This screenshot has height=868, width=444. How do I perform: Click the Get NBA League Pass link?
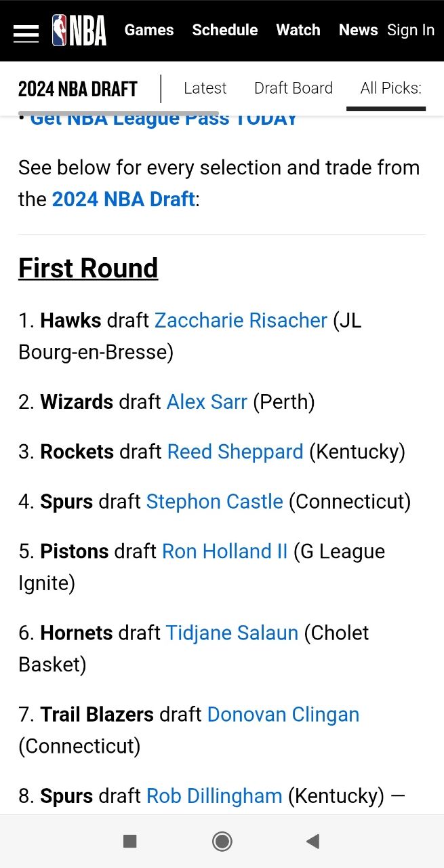pyautogui.click(x=163, y=120)
